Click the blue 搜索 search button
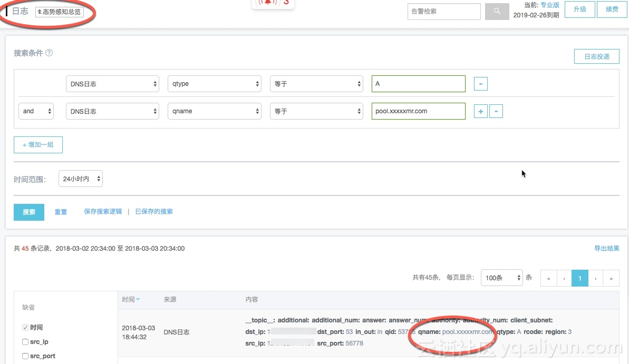Viewport: 629px width, 364px height. [x=29, y=212]
